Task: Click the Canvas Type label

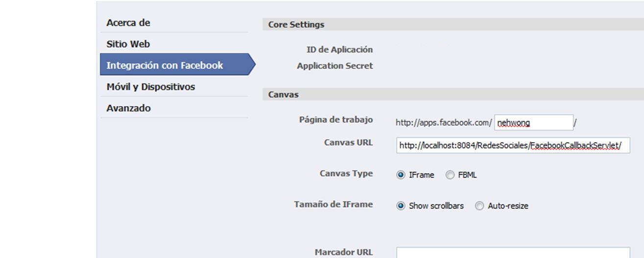Action: pos(346,174)
